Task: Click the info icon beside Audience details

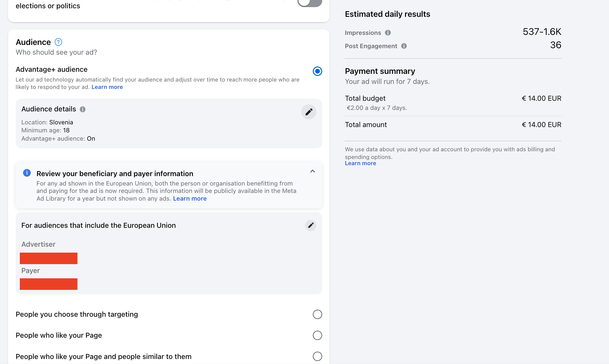Action: click(83, 109)
